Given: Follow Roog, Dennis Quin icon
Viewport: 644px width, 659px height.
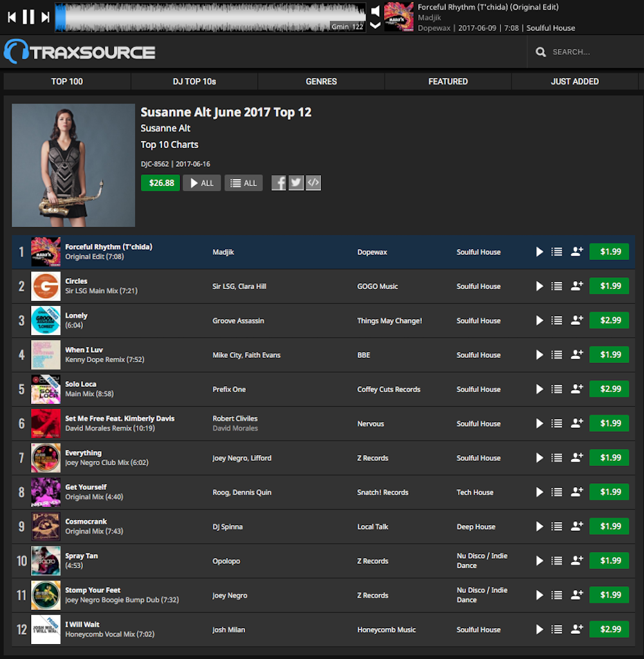Looking at the screenshot, I should pyautogui.click(x=577, y=492).
